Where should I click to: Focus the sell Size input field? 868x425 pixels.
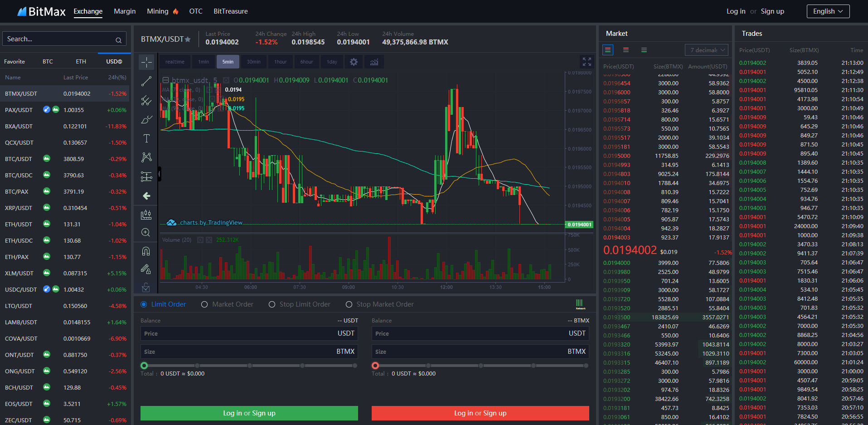tap(480, 352)
